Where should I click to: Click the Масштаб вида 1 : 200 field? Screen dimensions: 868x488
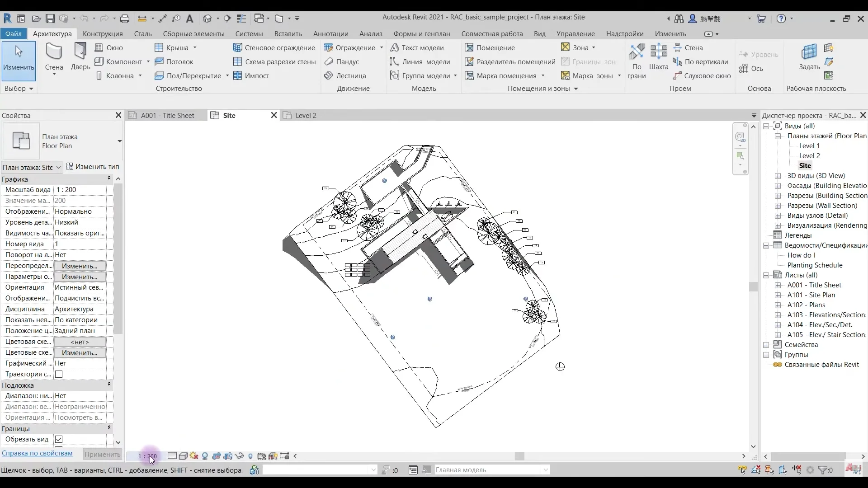pos(80,190)
